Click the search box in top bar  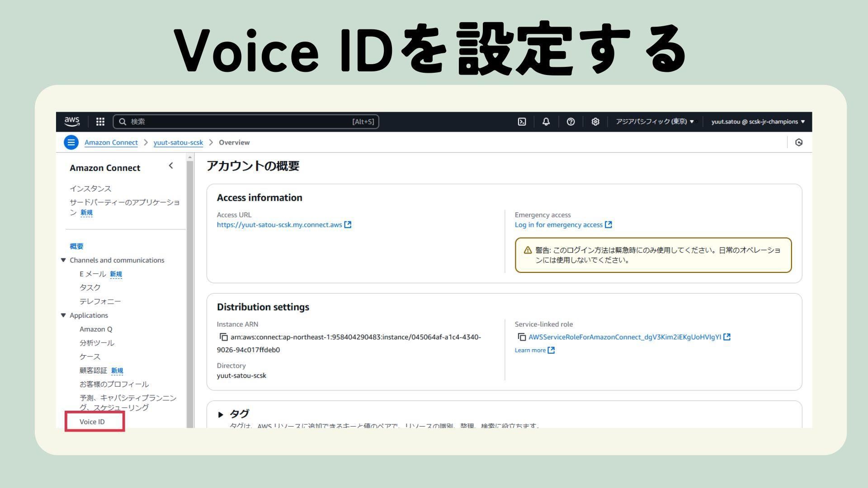(x=245, y=122)
